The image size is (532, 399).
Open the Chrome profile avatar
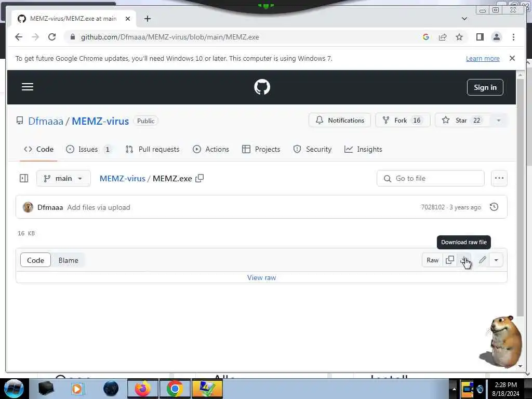click(x=496, y=37)
